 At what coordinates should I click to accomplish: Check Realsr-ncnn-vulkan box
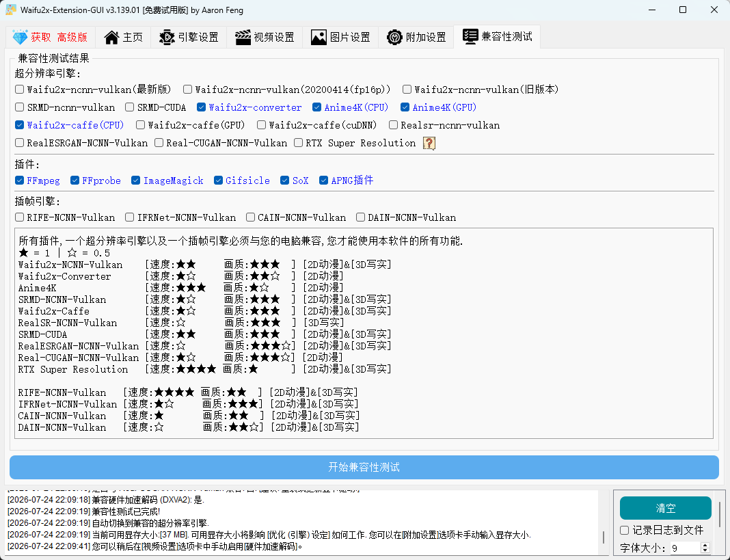point(393,125)
